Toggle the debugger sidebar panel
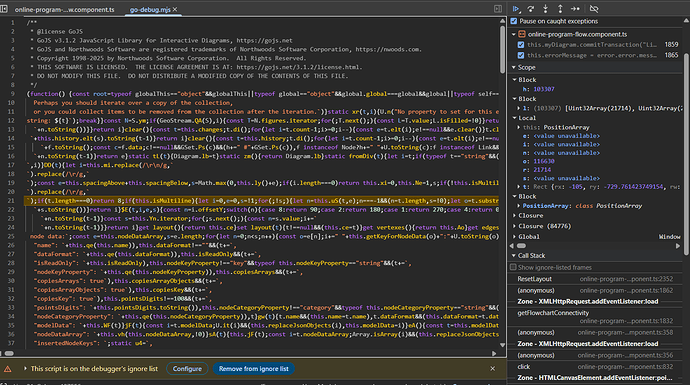Image resolution: width=690 pixels, height=385 pixels. [x=498, y=9]
